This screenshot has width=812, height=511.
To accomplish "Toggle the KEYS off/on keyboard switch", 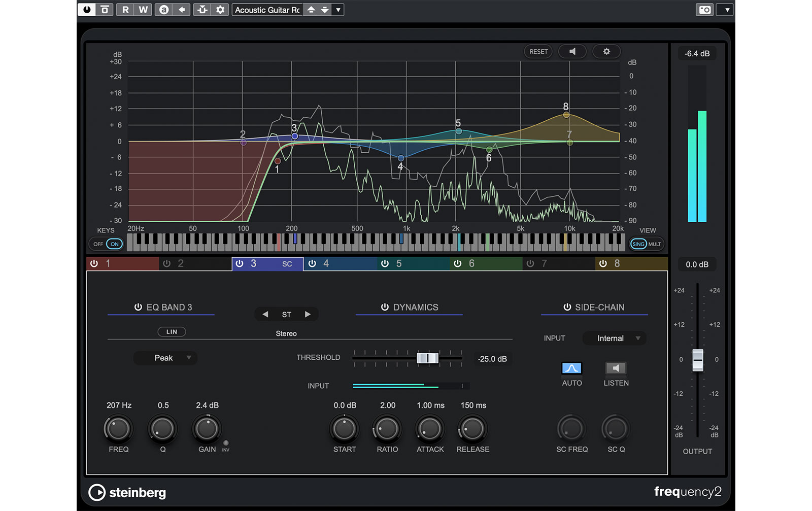I will 107,244.
